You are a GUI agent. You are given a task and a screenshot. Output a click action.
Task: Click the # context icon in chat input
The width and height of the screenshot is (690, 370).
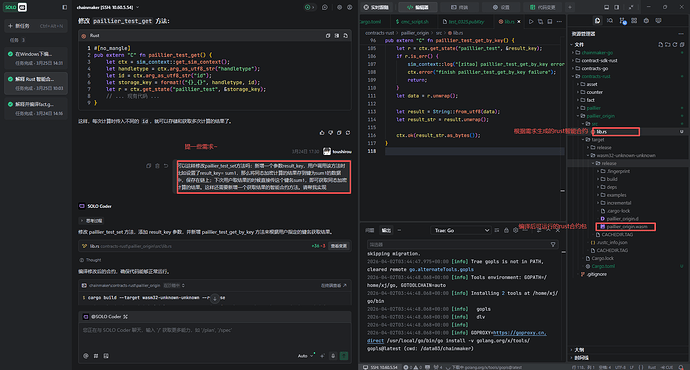coord(96,356)
